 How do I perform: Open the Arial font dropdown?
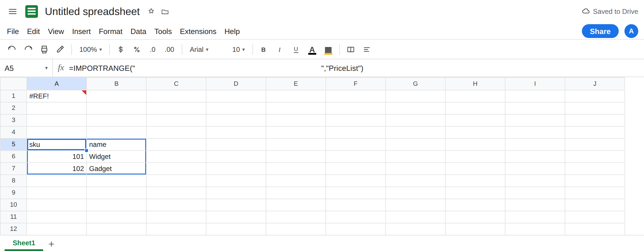tap(199, 50)
